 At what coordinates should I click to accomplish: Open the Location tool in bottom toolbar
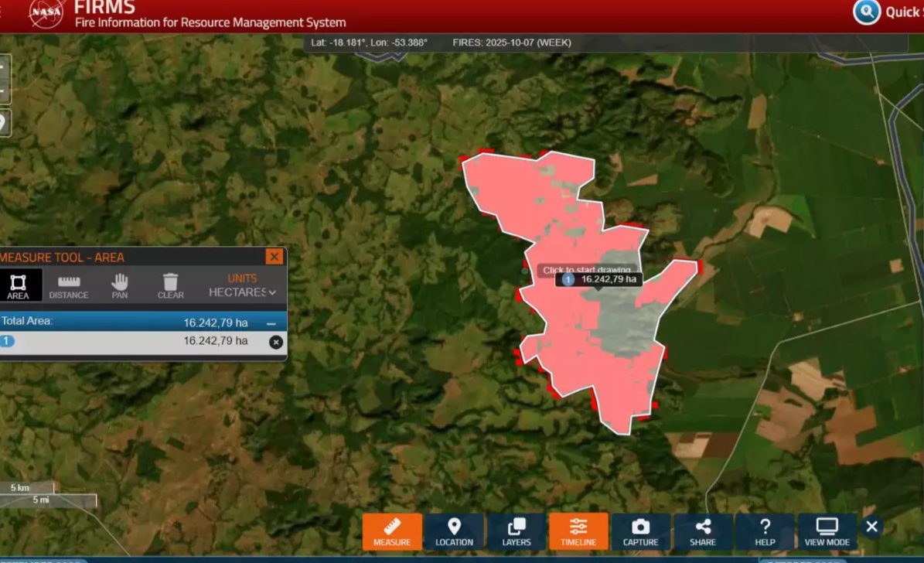[454, 532]
